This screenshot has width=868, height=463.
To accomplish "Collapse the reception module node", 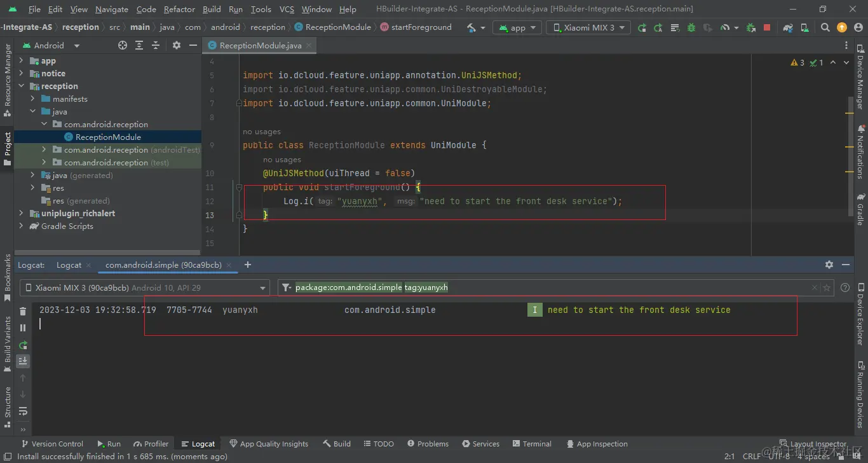I will 21,86.
